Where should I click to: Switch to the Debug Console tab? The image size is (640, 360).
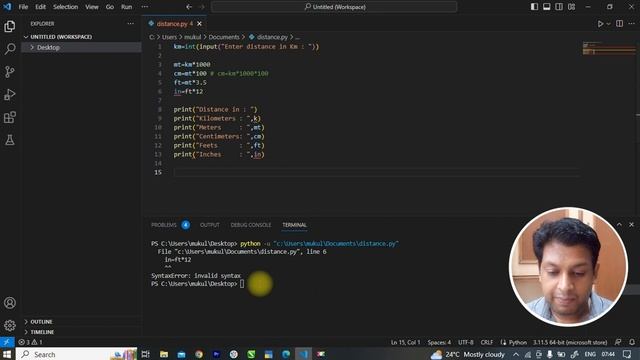251,225
